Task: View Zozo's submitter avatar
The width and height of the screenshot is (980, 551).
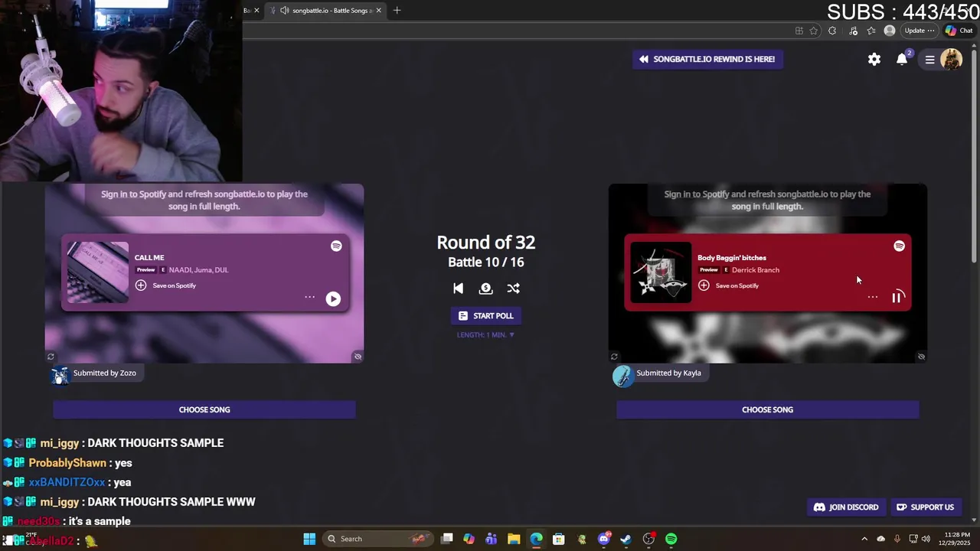Action: coord(60,375)
